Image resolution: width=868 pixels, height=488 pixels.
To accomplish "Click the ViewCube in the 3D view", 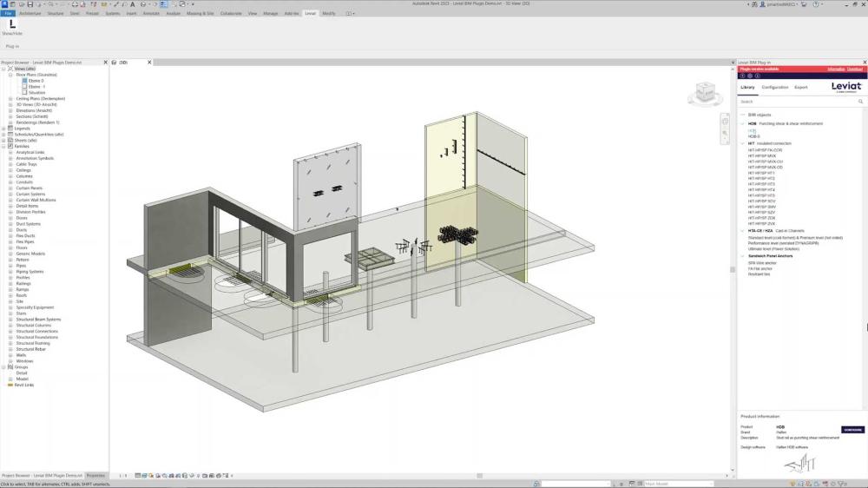I will 705,93.
